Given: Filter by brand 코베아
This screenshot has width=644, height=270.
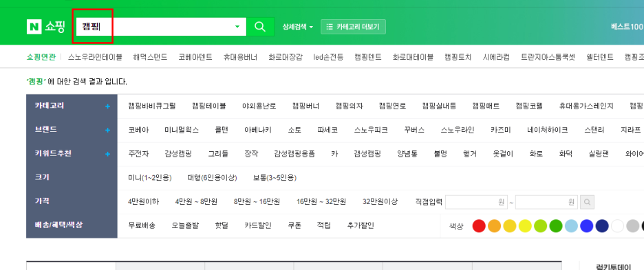Looking at the screenshot, I should point(138,130).
